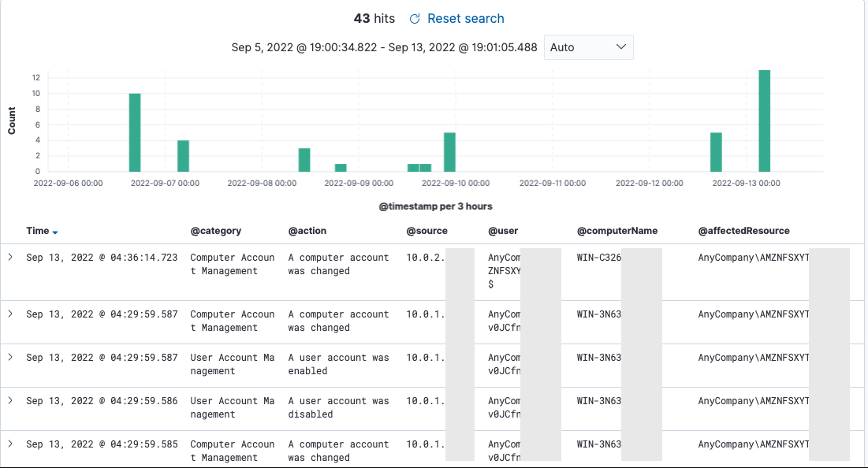Click the Reset search refresh icon
This screenshot has width=868, height=468.
click(415, 19)
